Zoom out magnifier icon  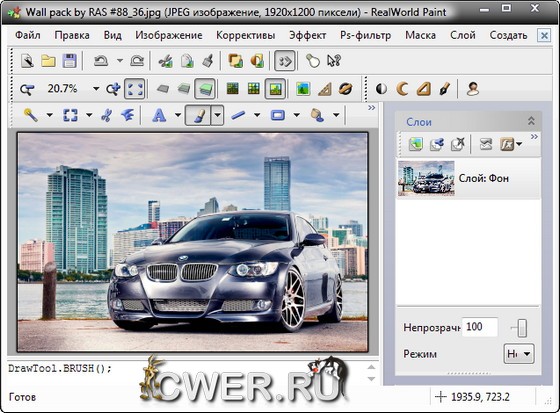tap(27, 89)
